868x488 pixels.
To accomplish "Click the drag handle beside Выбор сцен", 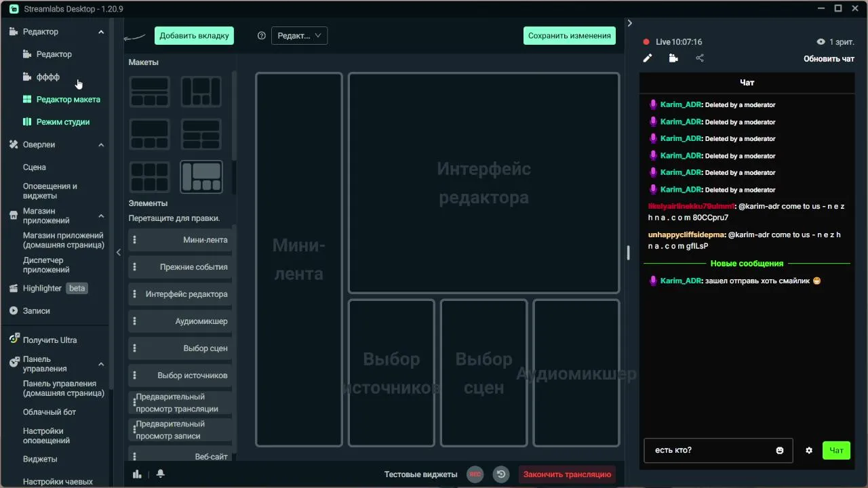I will (x=135, y=348).
